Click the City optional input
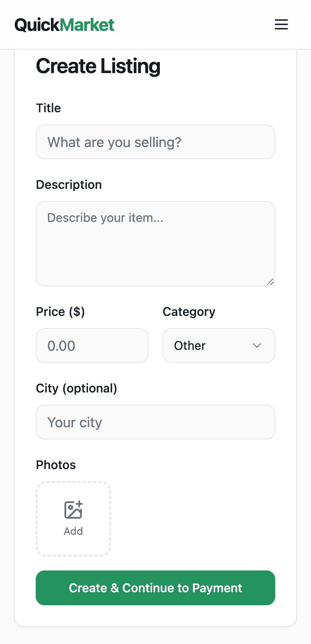 [x=155, y=422]
